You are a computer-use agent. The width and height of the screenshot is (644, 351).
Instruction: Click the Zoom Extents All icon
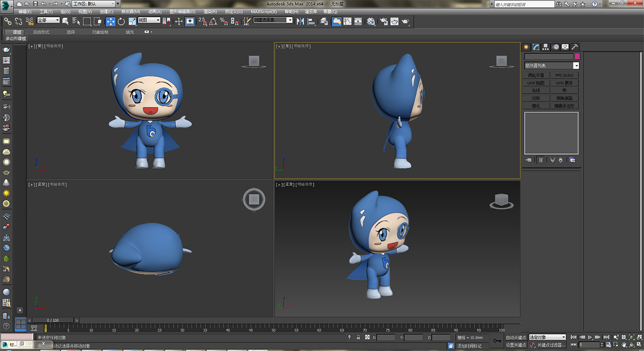[x=639, y=337]
